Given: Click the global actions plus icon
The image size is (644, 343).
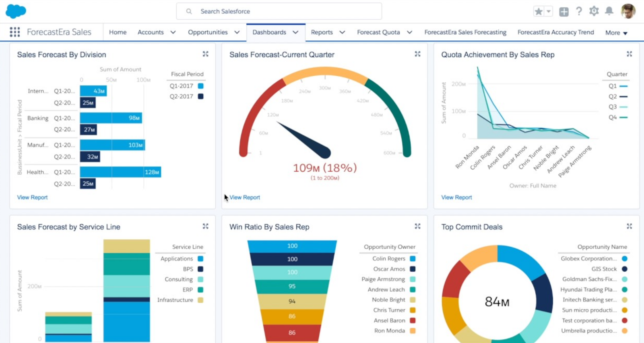Looking at the screenshot, I should pos(564,12).
